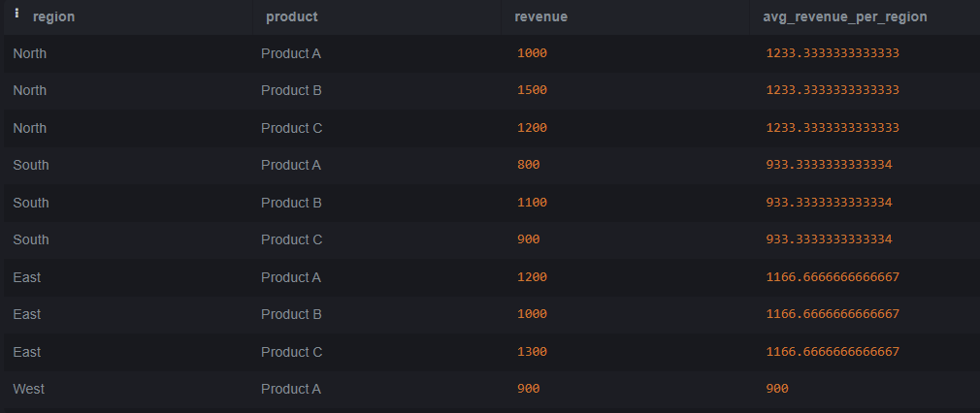The width and height of the screenshot is (980, 413).
Task: Click revenue value 800 in South row
Action: click(528, 165)
